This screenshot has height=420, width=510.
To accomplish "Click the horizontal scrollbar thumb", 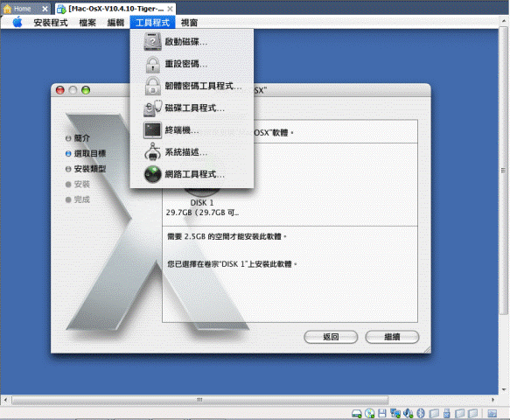I will point(200,400).
